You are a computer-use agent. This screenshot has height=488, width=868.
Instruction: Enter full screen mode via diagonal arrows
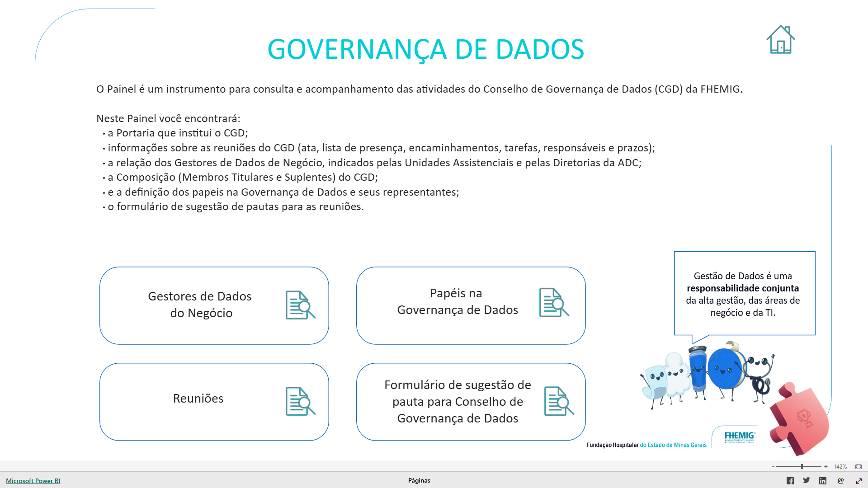tap(859, 481)
